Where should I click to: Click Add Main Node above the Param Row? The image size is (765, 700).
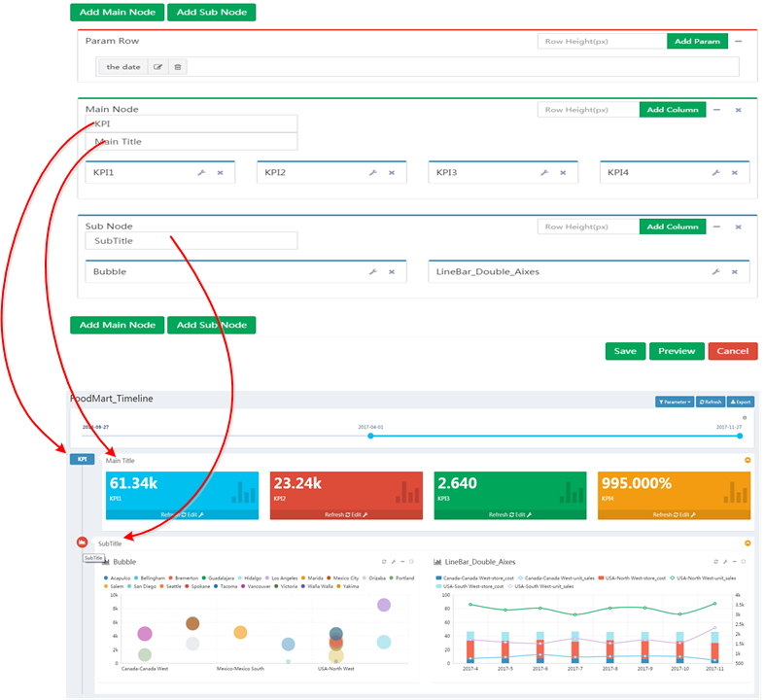(117, 13)
